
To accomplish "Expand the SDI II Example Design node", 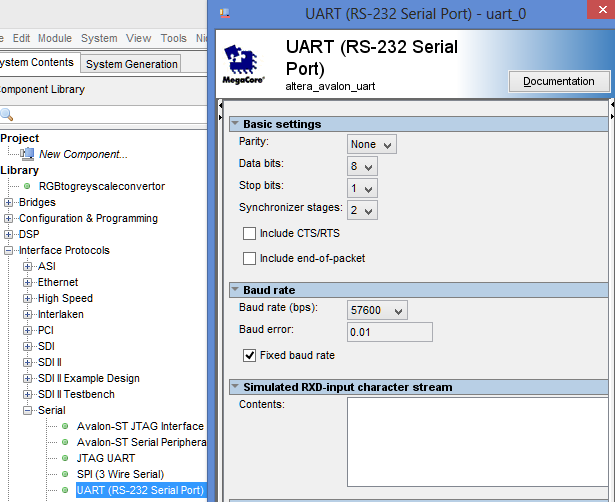I will 27,378.
